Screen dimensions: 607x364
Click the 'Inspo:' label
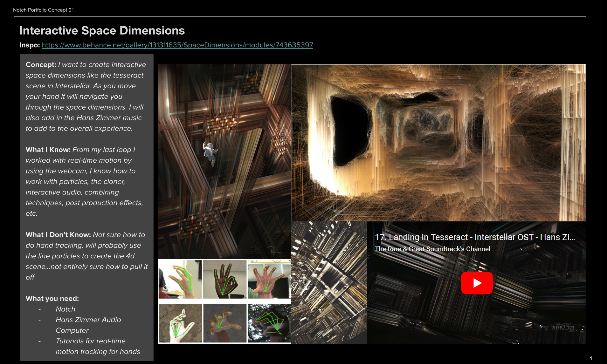point(30,45)
